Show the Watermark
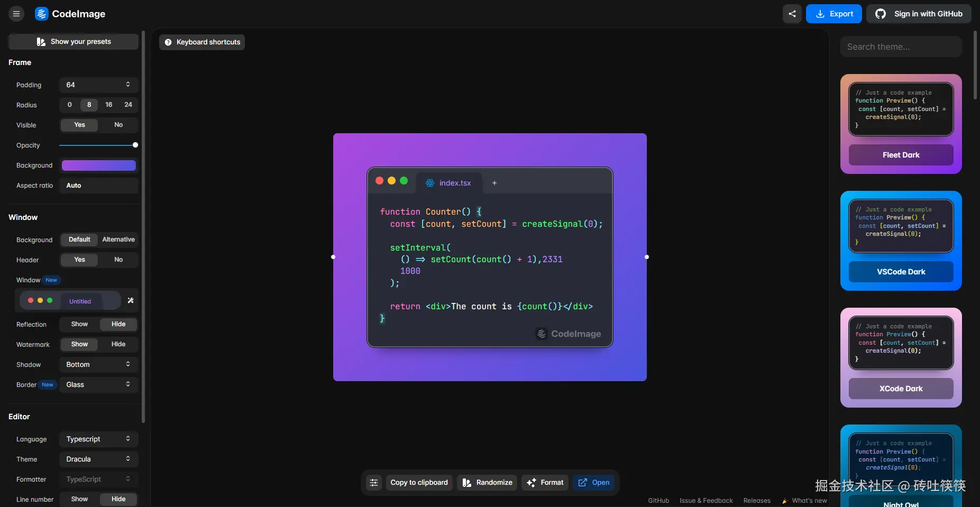This screenshot has height=507, width=980. [79, 344]
